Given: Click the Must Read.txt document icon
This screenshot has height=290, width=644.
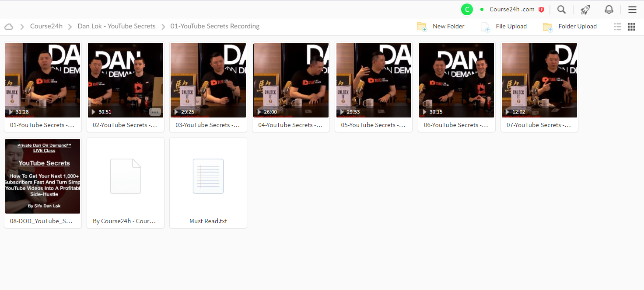Looking at the screenshot, I should point(208,176).
